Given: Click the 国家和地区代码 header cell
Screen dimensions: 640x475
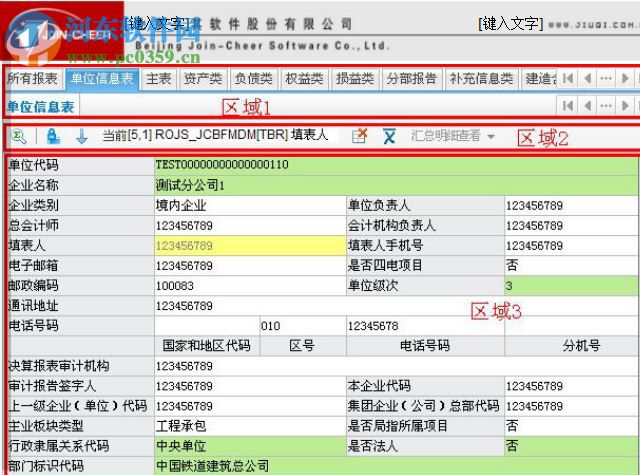Looking at the screenshot, I should coord(207,346).
